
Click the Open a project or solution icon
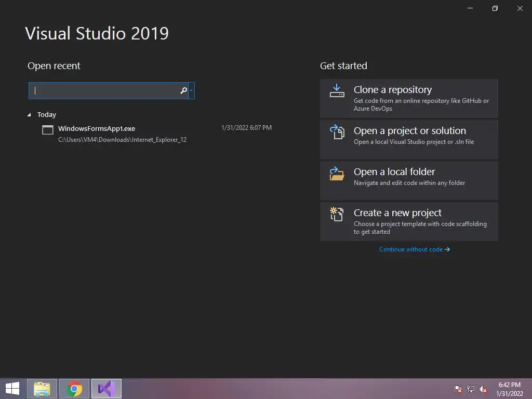[x=337, y=131]
